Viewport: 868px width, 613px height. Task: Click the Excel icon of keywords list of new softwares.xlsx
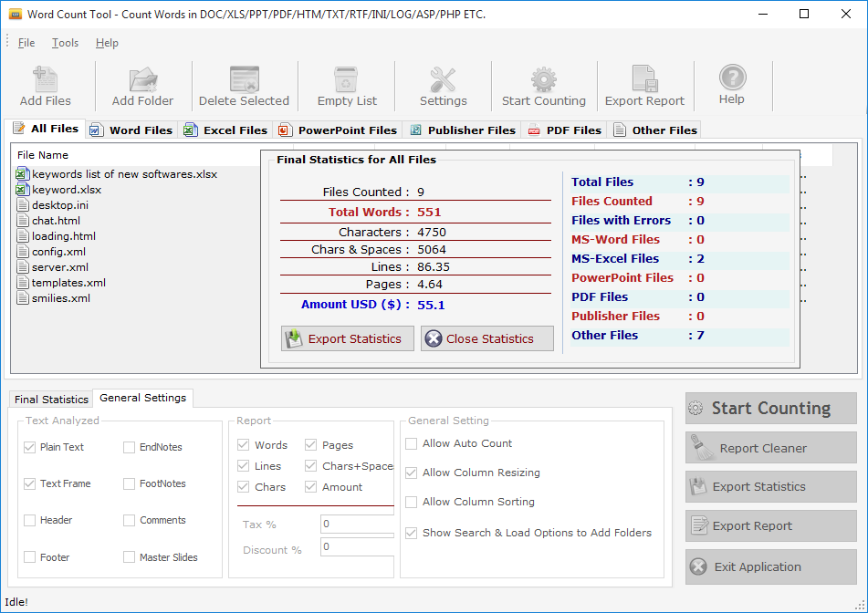coord(22,174)
